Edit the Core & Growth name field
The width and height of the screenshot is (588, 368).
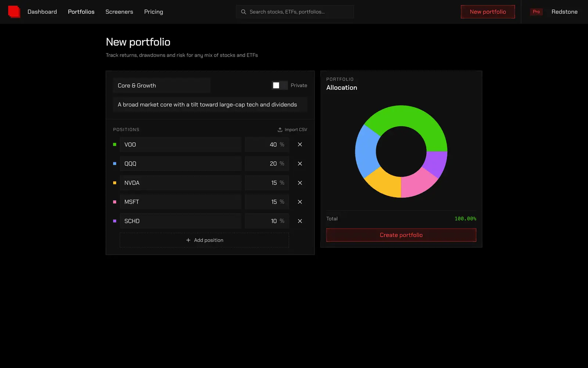coord(162,85)
